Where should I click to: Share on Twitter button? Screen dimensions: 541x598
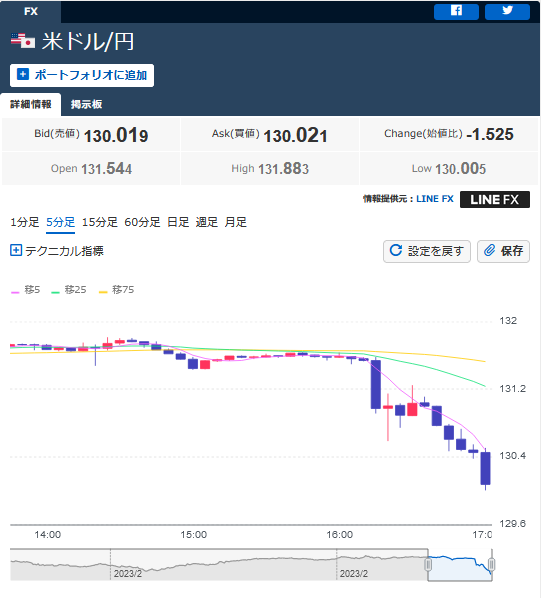(x=507, y=11)
